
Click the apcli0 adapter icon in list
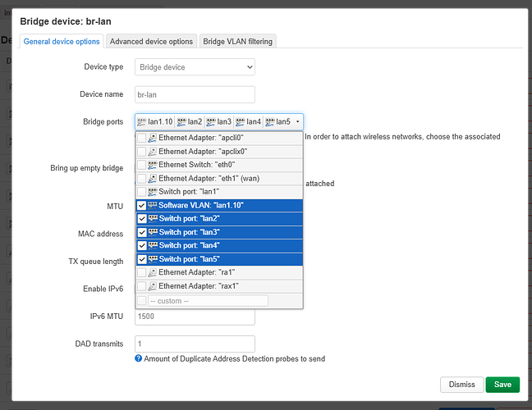[x=153, y=138]
